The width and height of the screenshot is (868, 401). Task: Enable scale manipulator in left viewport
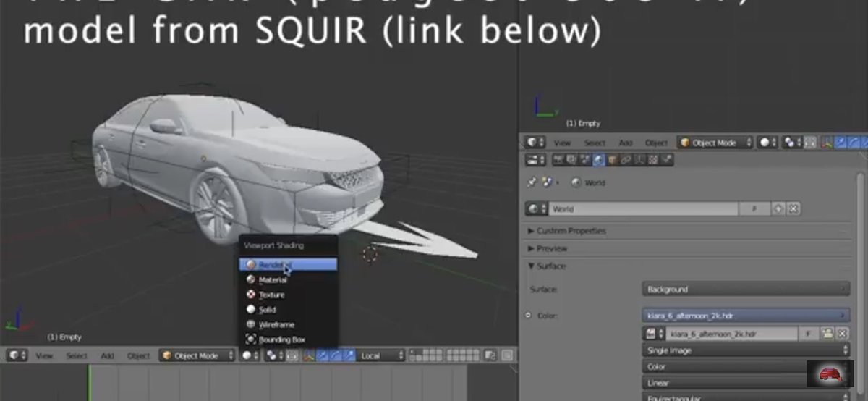(x=349, y=355)
